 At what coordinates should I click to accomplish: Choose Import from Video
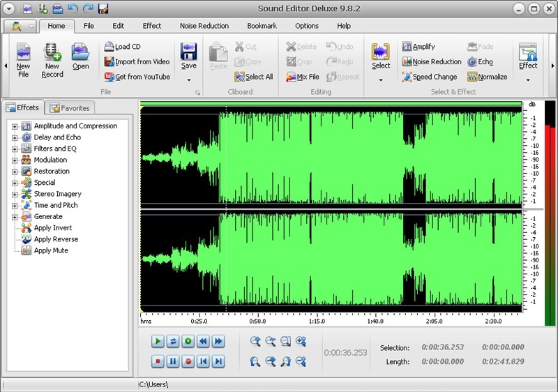tap(137, 61)
